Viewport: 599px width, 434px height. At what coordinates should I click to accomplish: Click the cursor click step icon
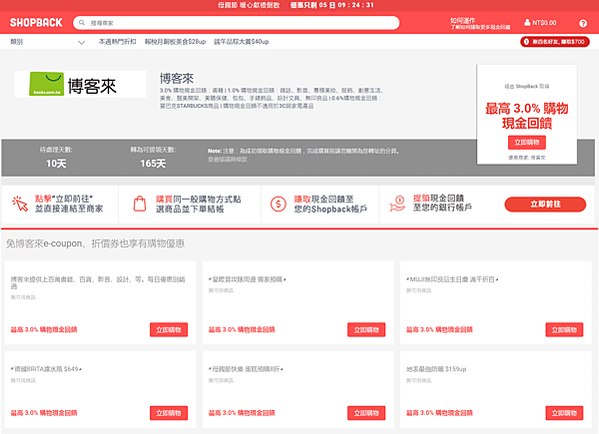point(20,204)
